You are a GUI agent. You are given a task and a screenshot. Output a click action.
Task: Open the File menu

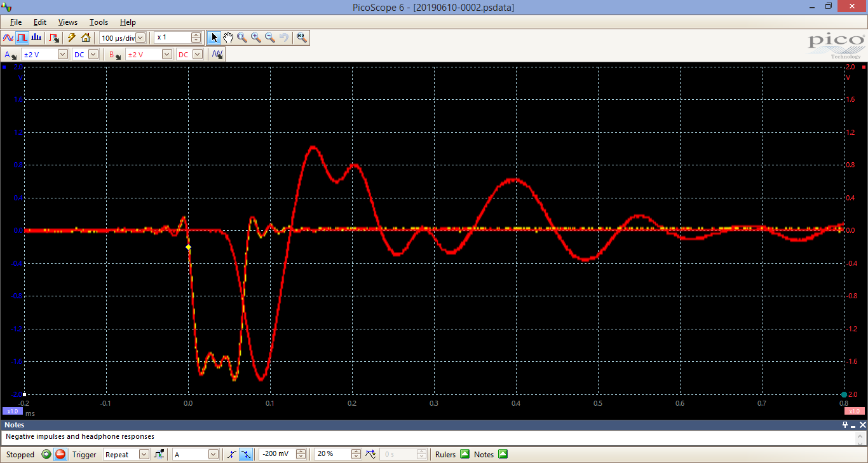(16, 22)
